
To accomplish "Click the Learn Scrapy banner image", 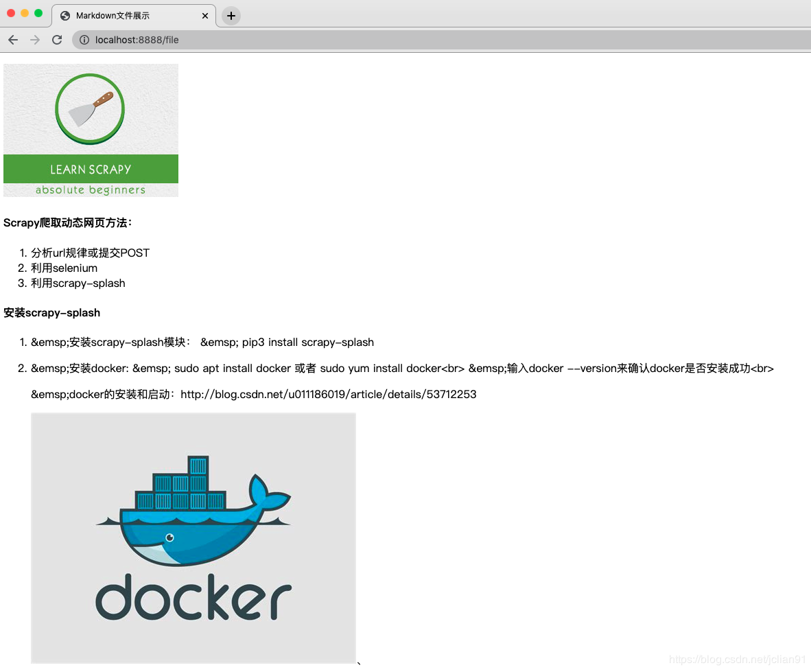I will (x=91, y=130).
